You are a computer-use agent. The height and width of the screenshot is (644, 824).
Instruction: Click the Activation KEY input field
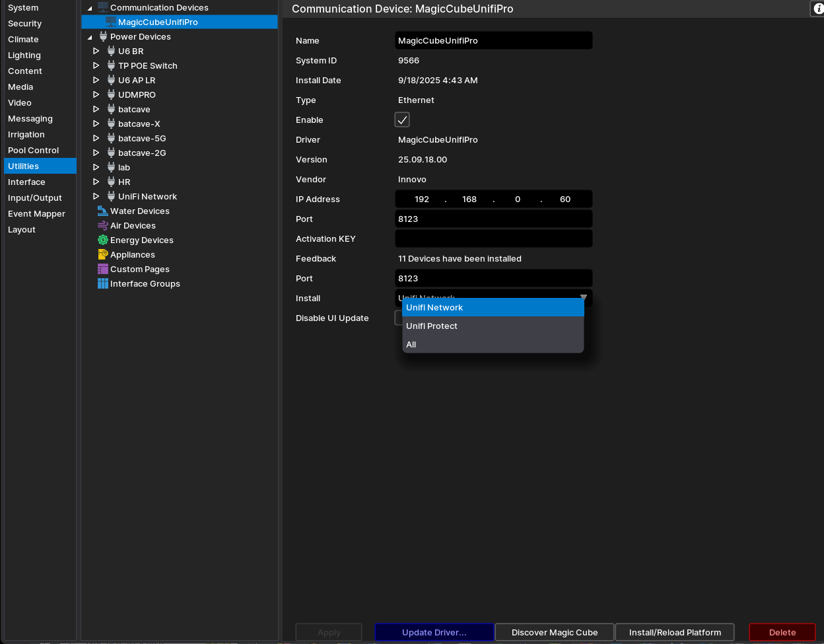pos(493,238)
